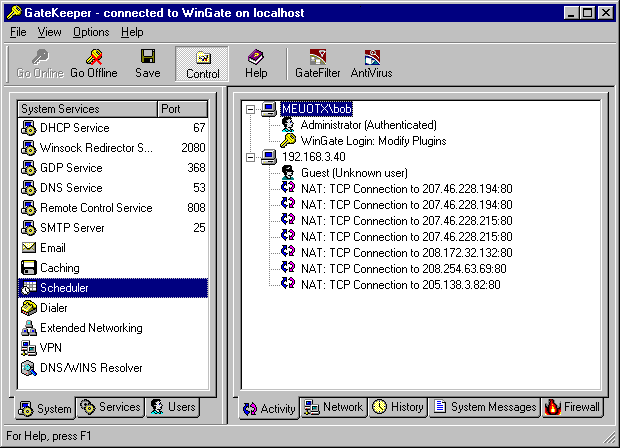Switch to the Activity tab
The width and height of the screenshot is (620, 448).
pos(269,408)
